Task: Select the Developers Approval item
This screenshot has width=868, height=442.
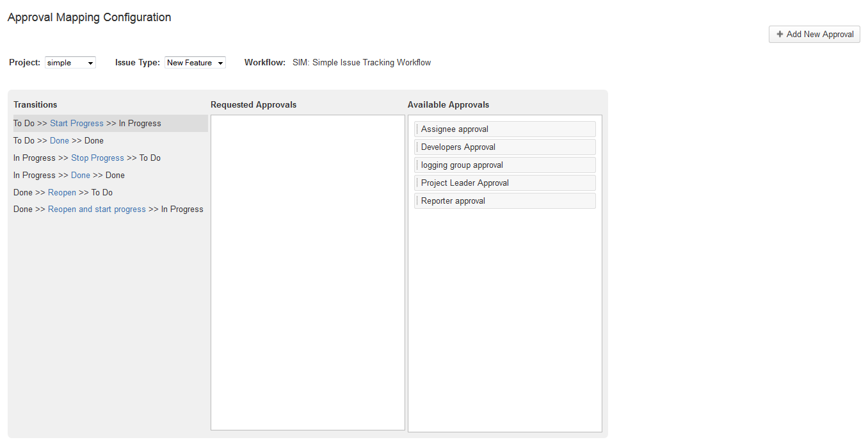Action: coord(505,147)
